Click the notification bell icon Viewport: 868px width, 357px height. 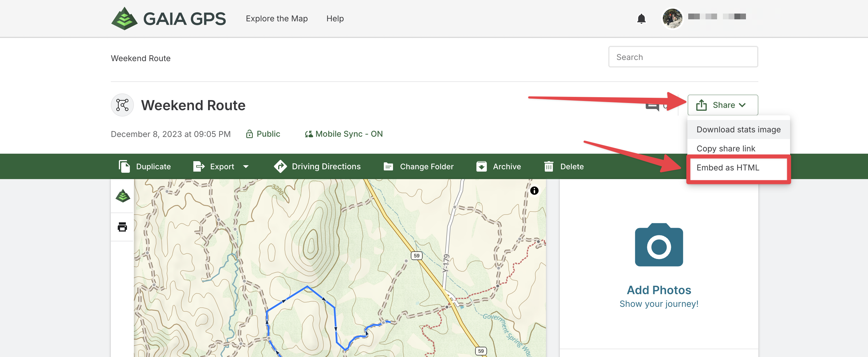point(641,18)
